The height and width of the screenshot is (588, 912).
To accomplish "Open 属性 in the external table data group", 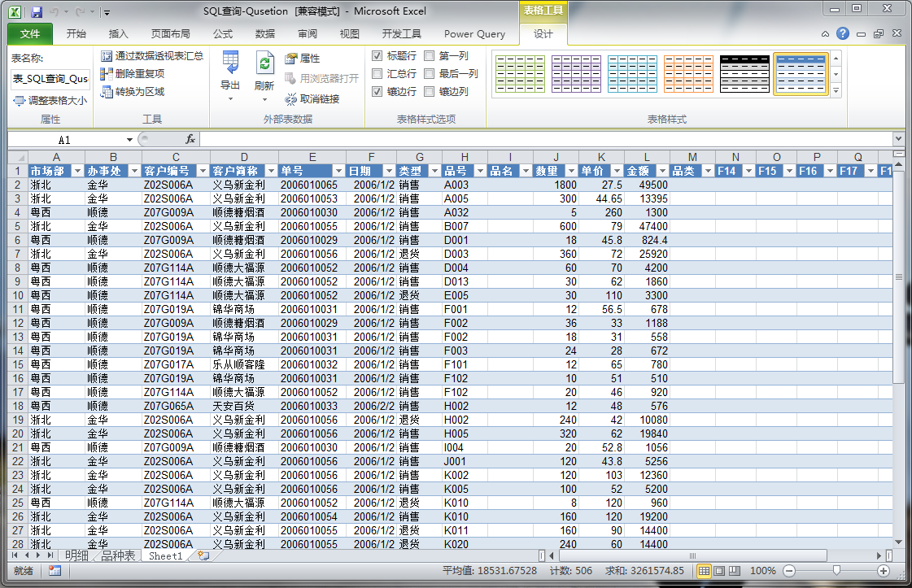I will click(x=303, y=59).
